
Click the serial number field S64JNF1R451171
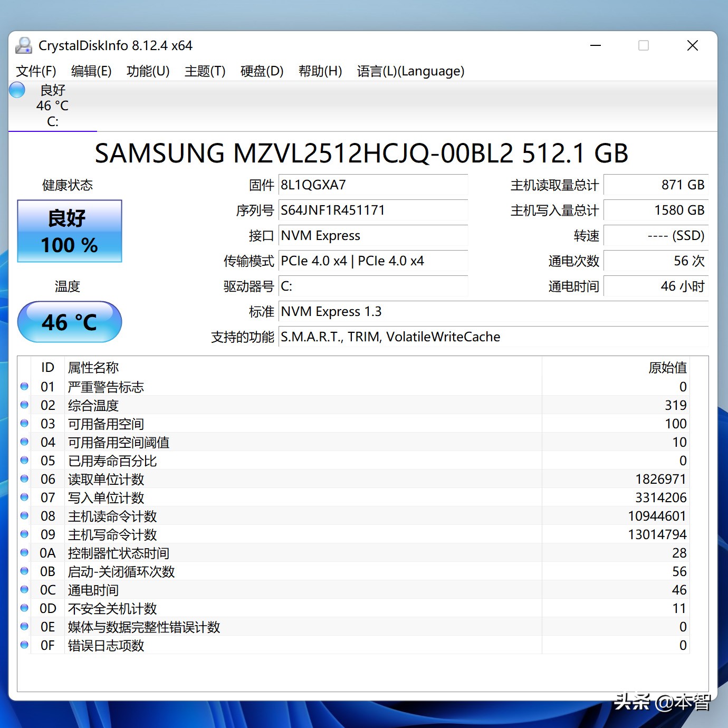tap(373, 210)
